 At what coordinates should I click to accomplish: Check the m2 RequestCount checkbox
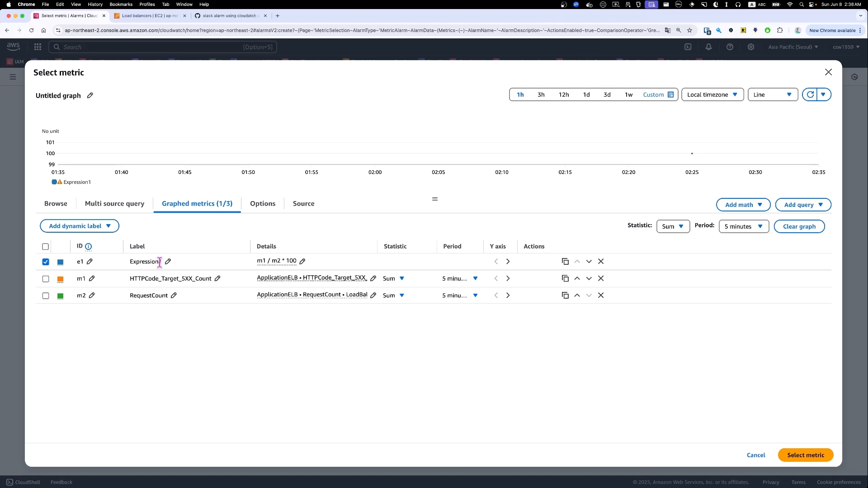click(x=46, y=296)
